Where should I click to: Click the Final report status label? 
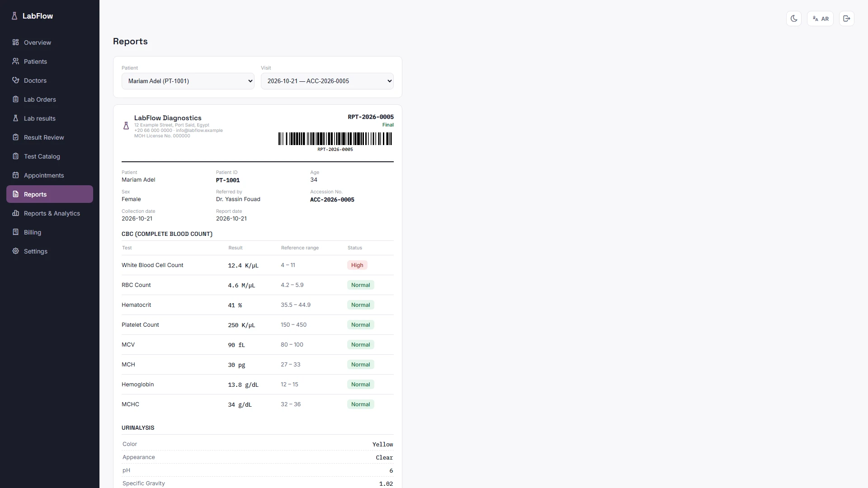coord(388,125)
